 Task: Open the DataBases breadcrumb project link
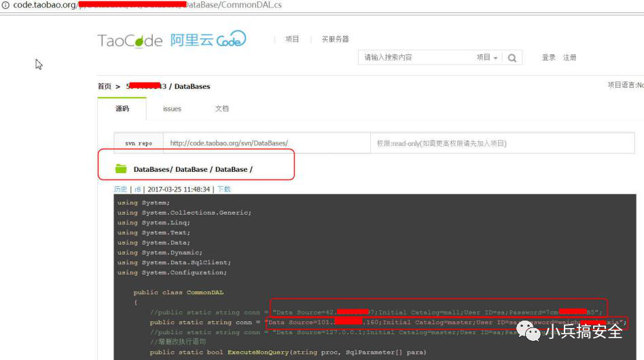click(x=192, y=86)
